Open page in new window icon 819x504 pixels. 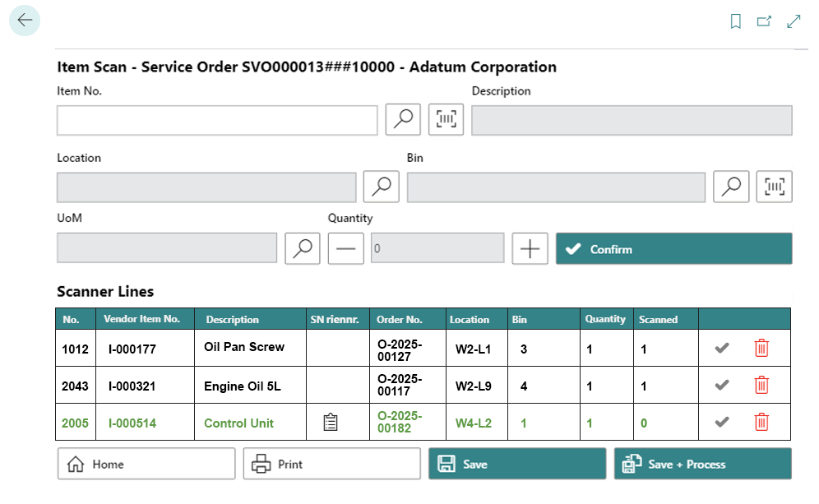pyautogui.click(x=764, y=21)
